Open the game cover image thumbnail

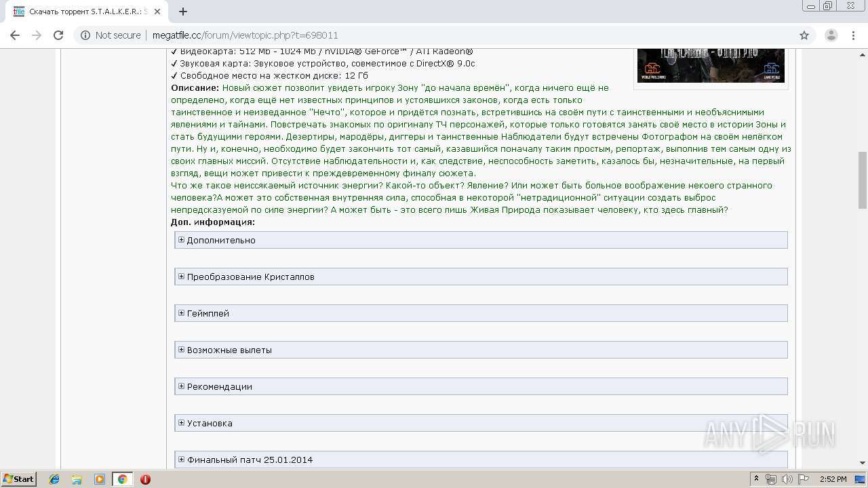711,65
